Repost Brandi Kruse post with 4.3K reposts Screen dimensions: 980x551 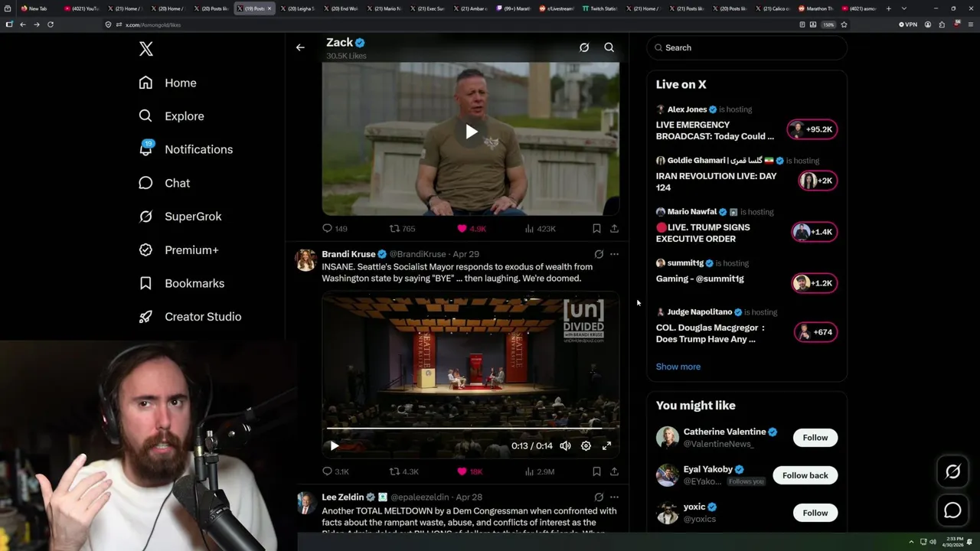click(x=403, y=471)
